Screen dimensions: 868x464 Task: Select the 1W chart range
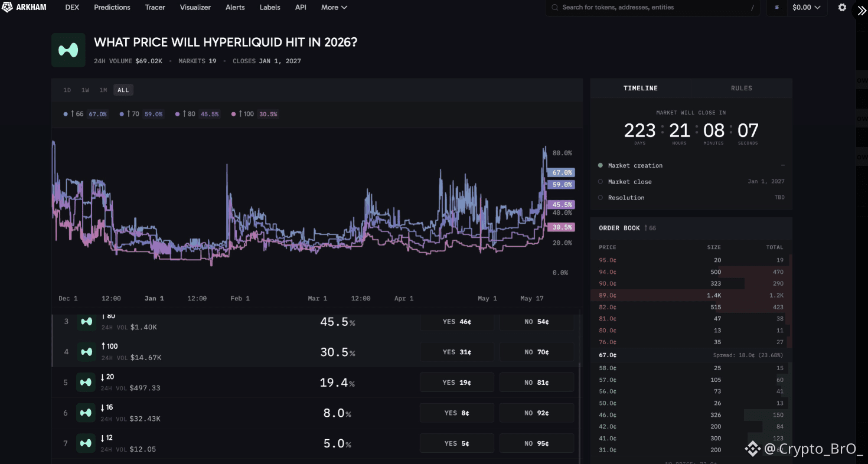point(85,90)
